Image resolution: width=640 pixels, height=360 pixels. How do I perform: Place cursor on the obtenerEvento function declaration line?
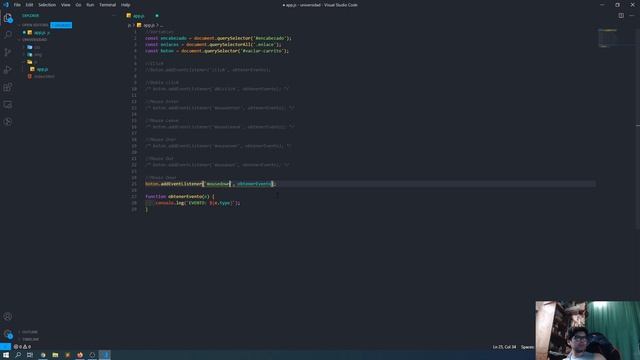[x=180, y=196]
